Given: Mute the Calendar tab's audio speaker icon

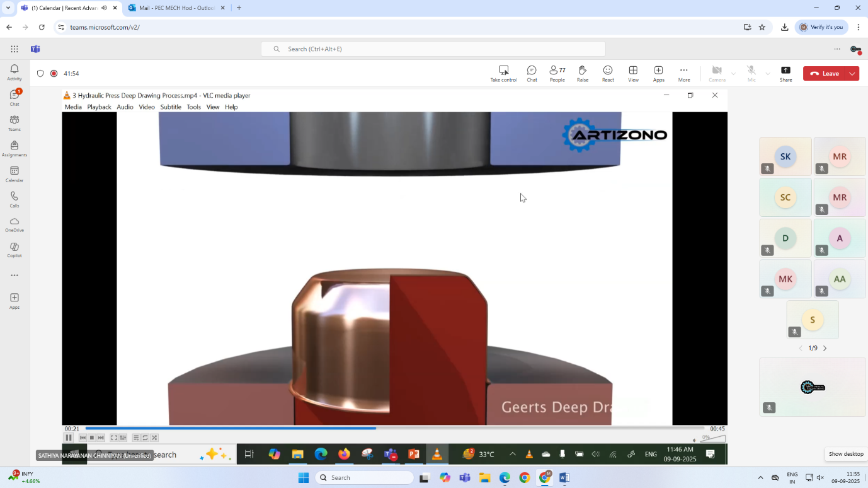Looking at the screenshot, I should [104, 8].
